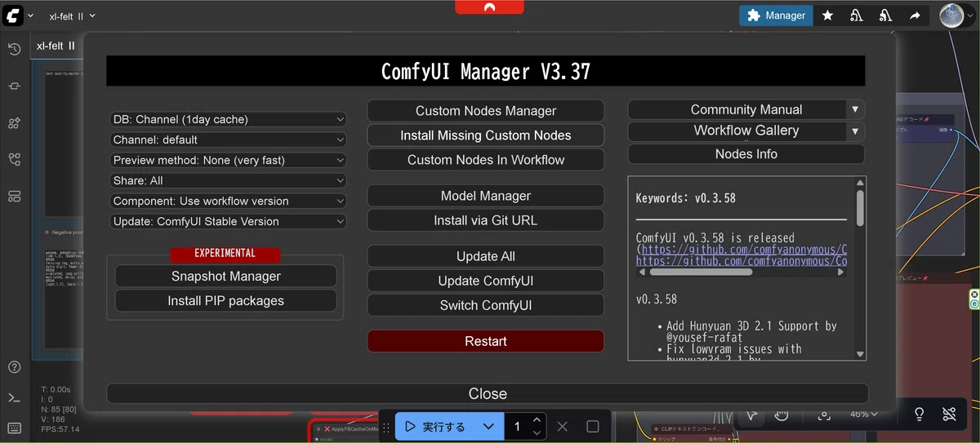Click the lightbulb icon
This screenshot has height=443, width=980.
point(919,414)
